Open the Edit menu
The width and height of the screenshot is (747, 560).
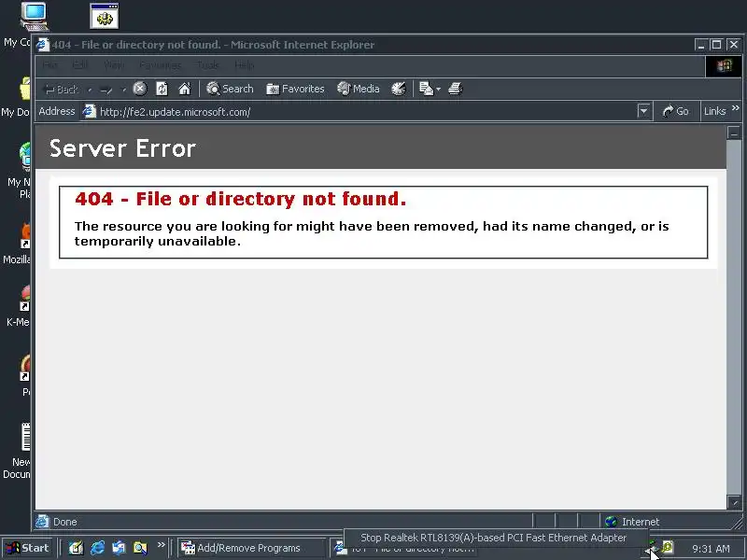click(80, 64)
